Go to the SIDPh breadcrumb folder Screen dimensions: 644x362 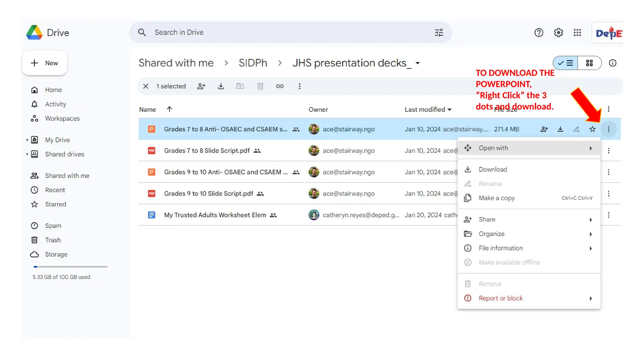pyautogui.click(x=253, y=63)
